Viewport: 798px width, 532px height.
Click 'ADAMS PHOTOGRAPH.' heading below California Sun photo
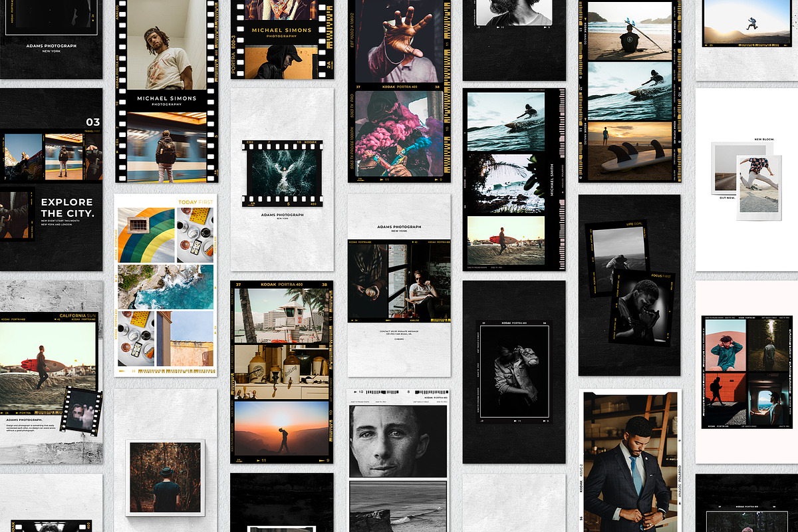coord(24,420)
